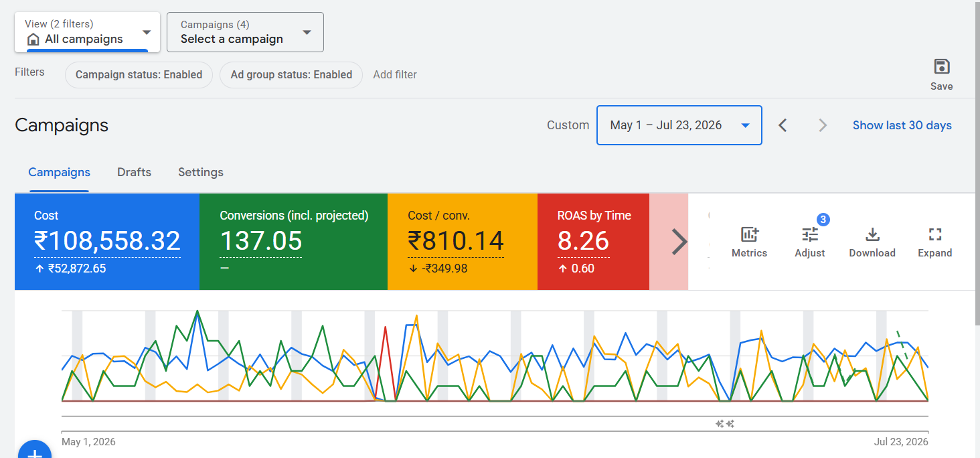Click the May 1, 2026 axis label
The height and width of the screenshot is (458, 980).
coord(88,442)
